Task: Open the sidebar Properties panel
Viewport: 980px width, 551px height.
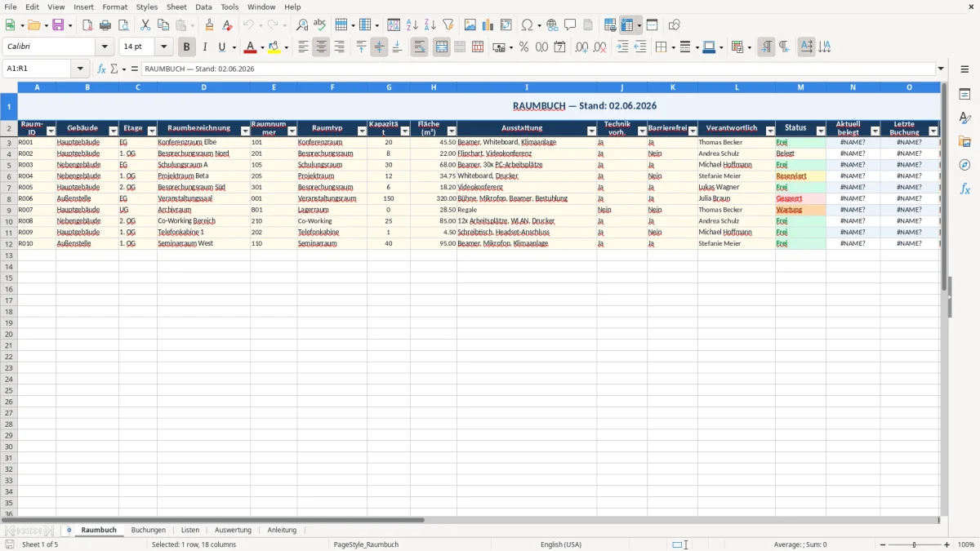Action: [964, 95]
